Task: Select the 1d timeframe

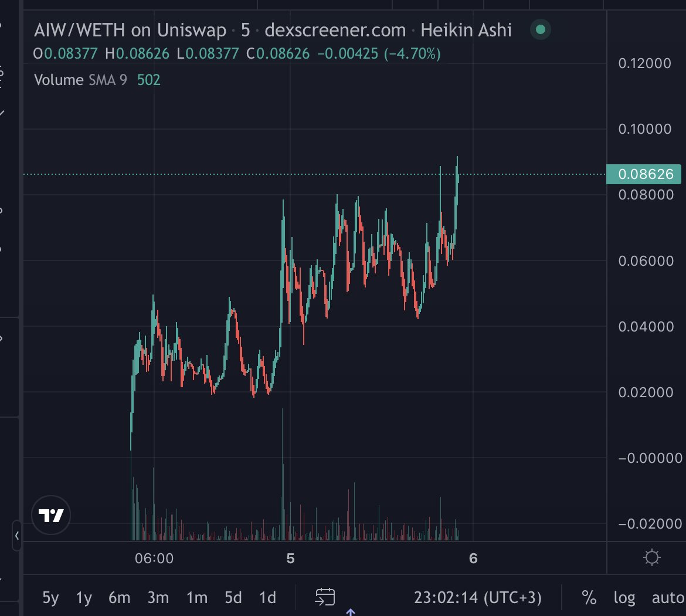Action: [267, 598]
